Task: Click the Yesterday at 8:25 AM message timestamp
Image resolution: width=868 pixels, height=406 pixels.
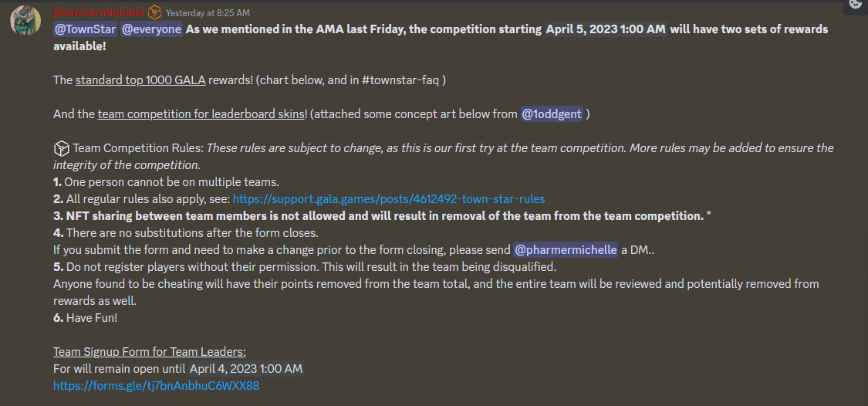Action: [208, 12]
